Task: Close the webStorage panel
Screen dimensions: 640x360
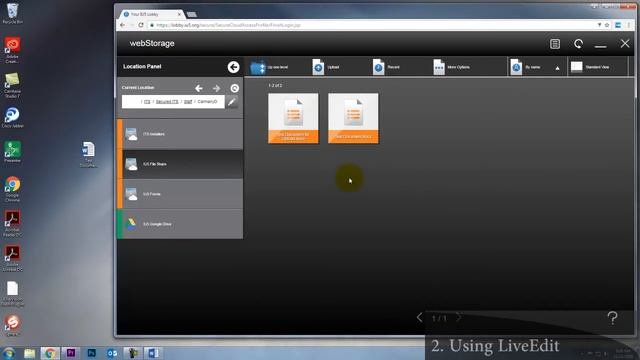Action: tap(625, 43)
